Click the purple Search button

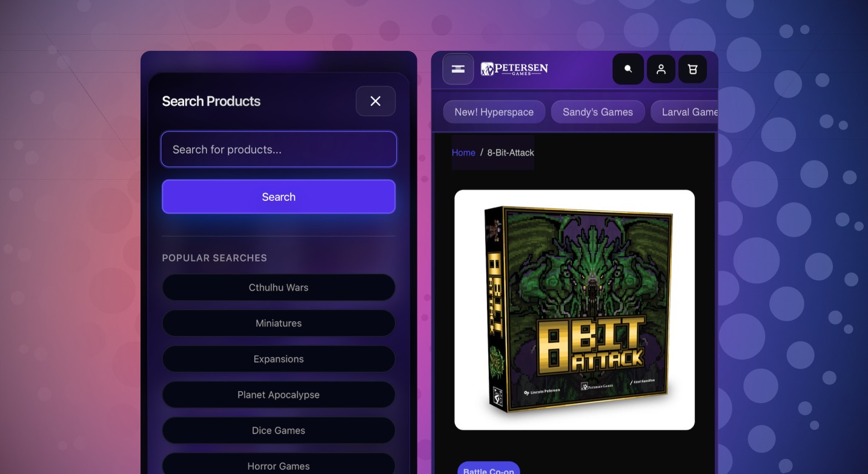279,197
